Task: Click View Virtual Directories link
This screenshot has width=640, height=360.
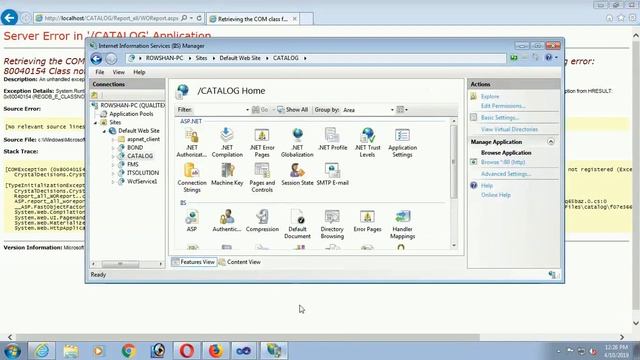Action: click(509, 129)
